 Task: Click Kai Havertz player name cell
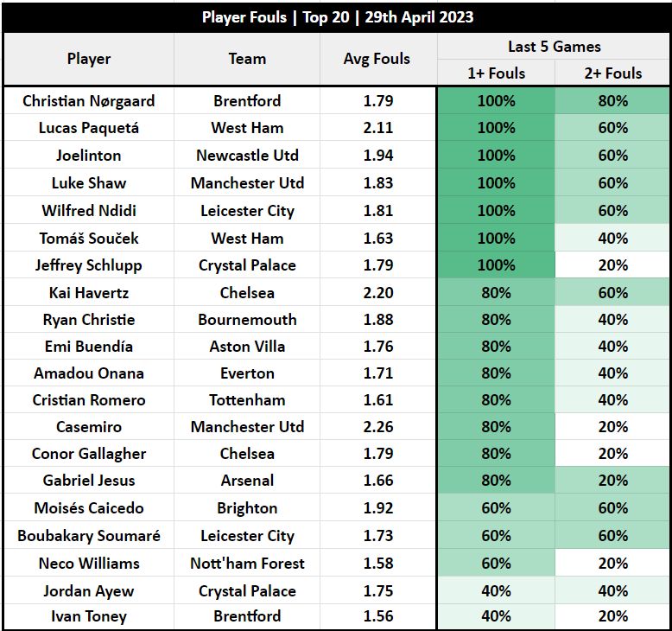tap(89, 292)
